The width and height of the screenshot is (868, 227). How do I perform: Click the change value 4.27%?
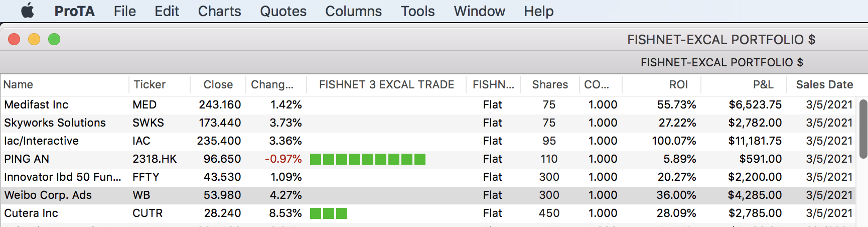[285, 195]
